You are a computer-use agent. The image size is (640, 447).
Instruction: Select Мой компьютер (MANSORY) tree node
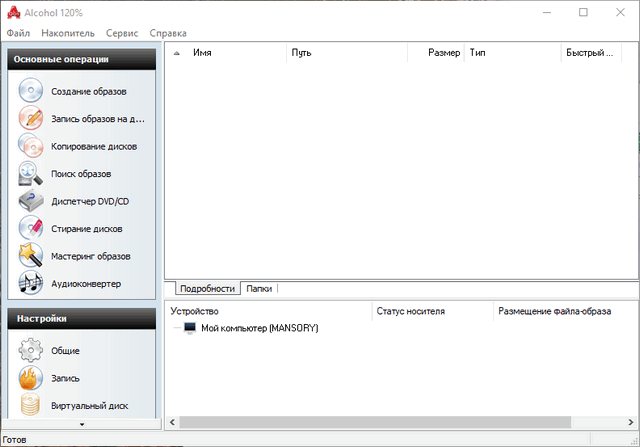tap(258, 328)
